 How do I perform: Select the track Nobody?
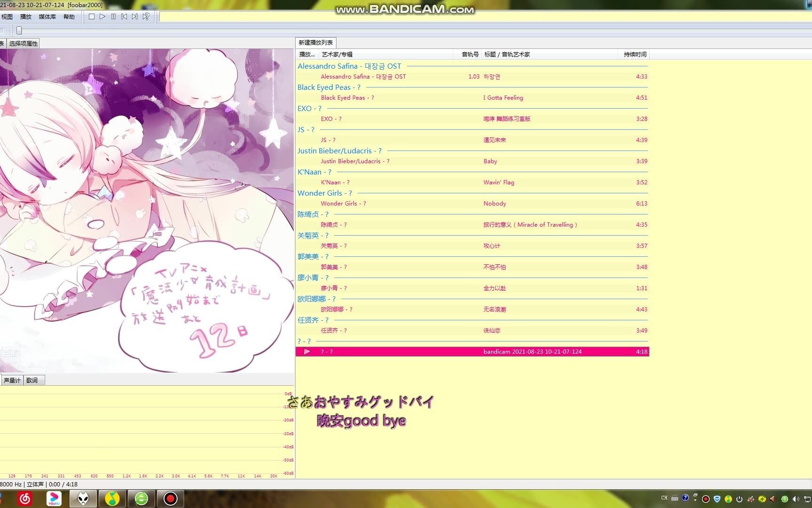[x=494, y=203]
